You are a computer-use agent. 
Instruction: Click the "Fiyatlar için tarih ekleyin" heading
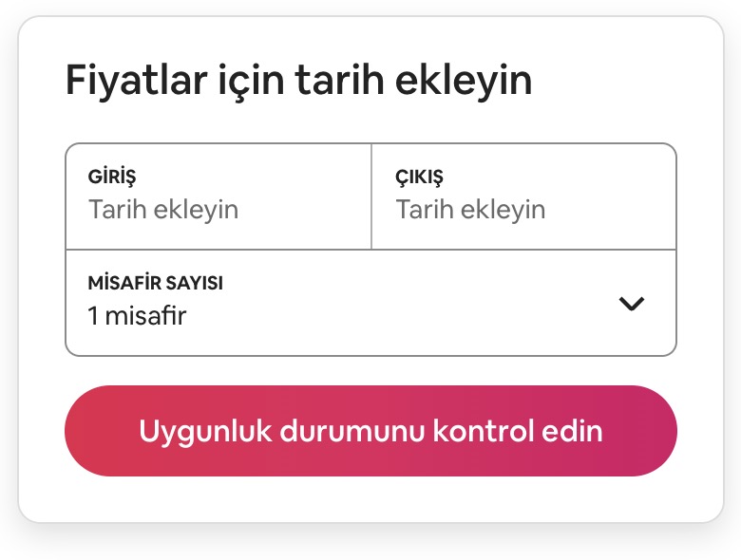[x=298, y=81]
